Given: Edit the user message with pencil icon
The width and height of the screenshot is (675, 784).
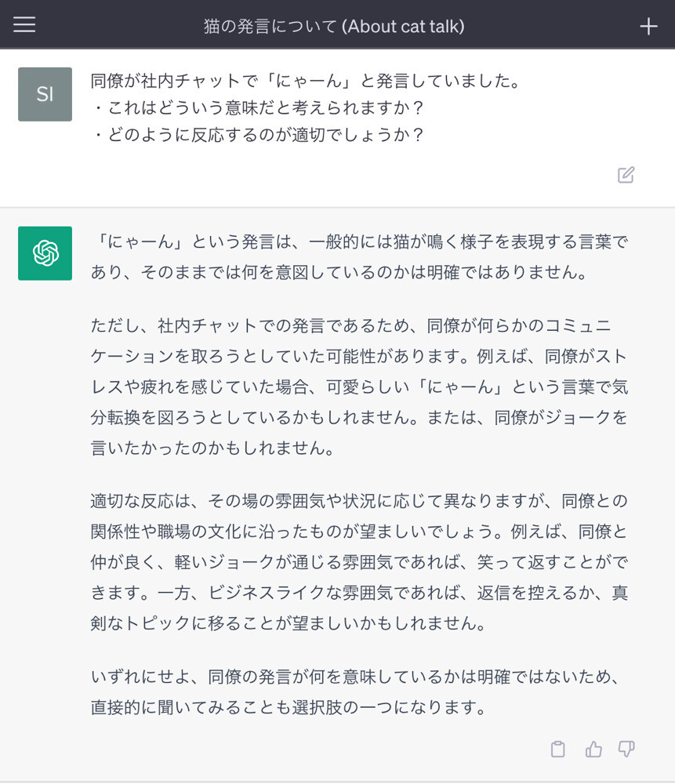Looking at the screenshot, I should [626, 175].
